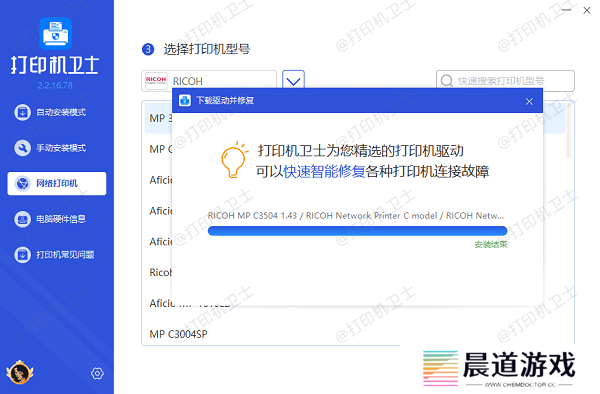Expand the printer brand dropdown arrow
The width and height of the screenshot is (600, 394).
(293, 80)
